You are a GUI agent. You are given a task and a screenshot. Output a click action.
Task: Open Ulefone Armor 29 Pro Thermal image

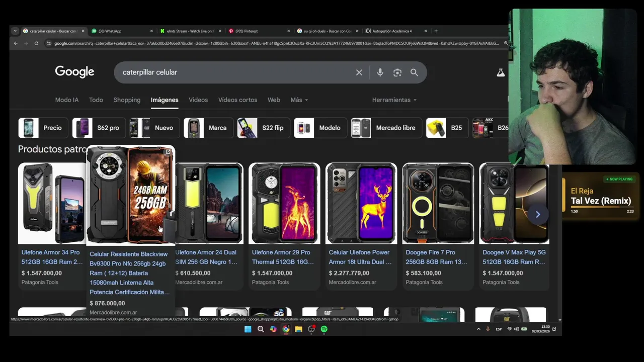point(284,203)
